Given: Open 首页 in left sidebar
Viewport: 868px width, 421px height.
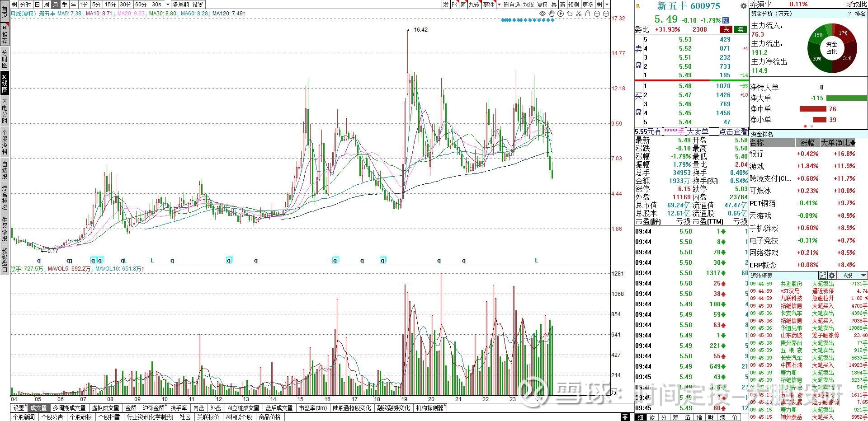Looking at the screenshot, I should pyautogui.click(x=5, y=11).
